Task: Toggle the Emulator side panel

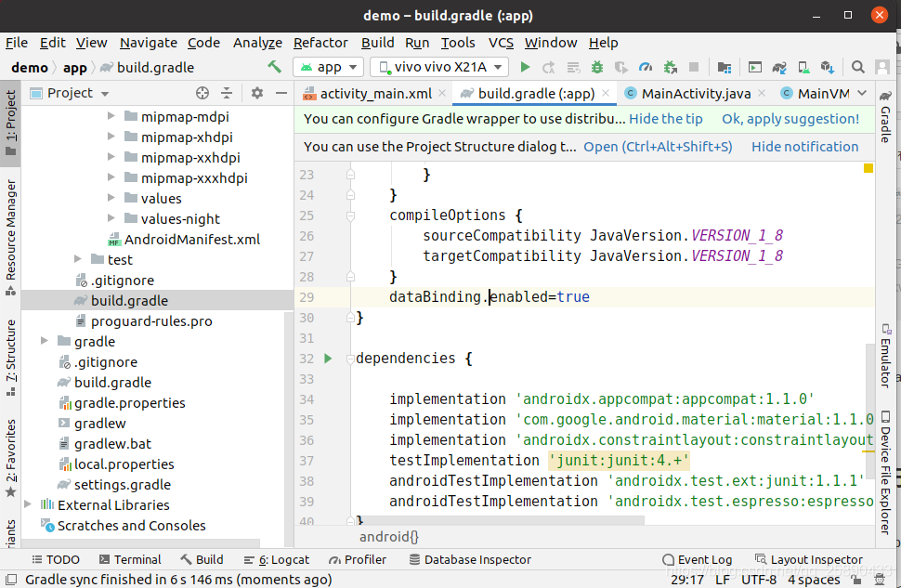Action: (885, 355)
